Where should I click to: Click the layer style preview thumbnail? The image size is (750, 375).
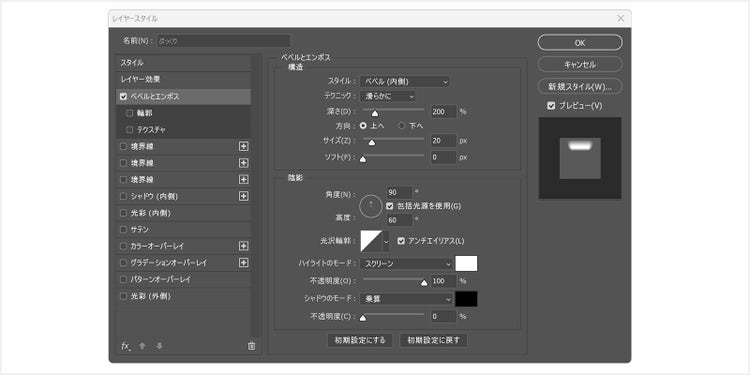[x=580, y=158]
